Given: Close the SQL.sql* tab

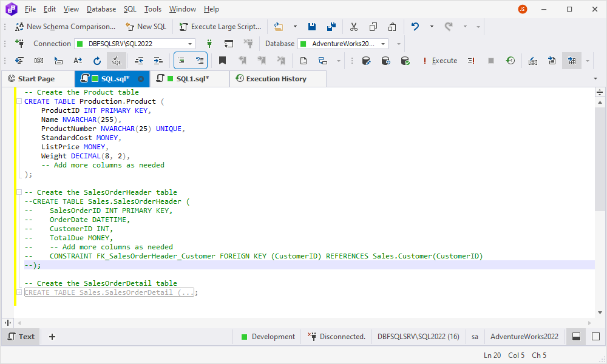Looking at the screenshot, I should [141, 79].
